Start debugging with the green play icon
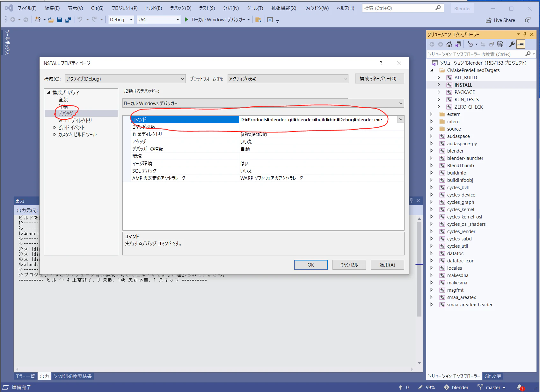This screenshot has height=392, width=540. point(186,20)
